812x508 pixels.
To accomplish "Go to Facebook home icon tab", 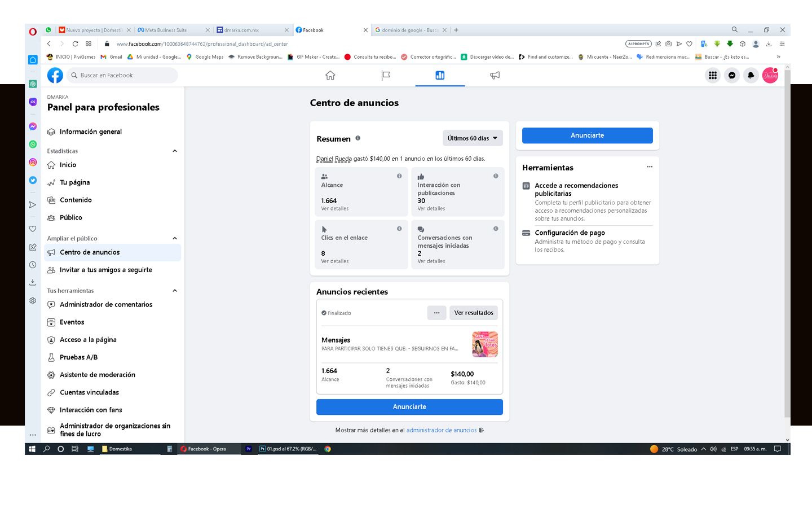I will pyautogui.click(x=330, y=75).
